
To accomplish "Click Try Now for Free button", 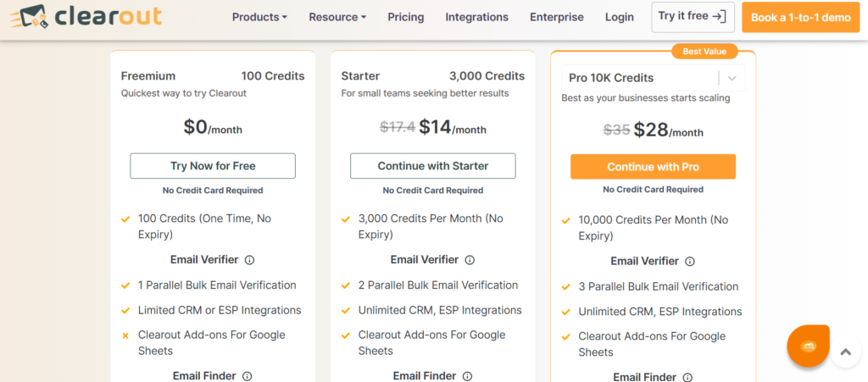I will click(213, 166).
